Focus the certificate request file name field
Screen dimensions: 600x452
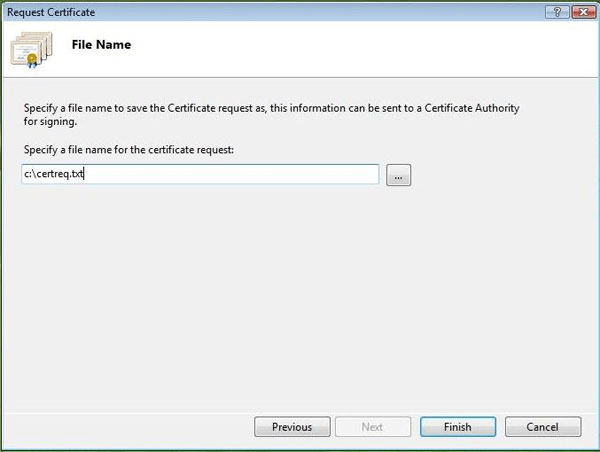click(x=200, y=175)
